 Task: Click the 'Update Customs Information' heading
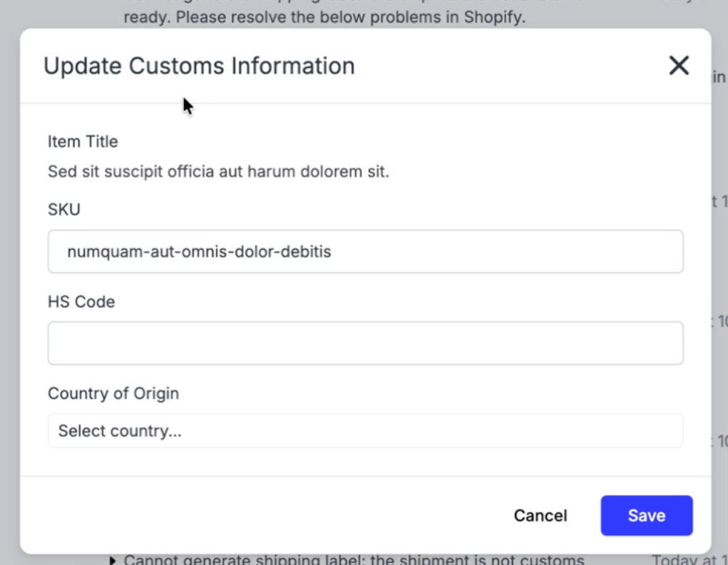199,66
